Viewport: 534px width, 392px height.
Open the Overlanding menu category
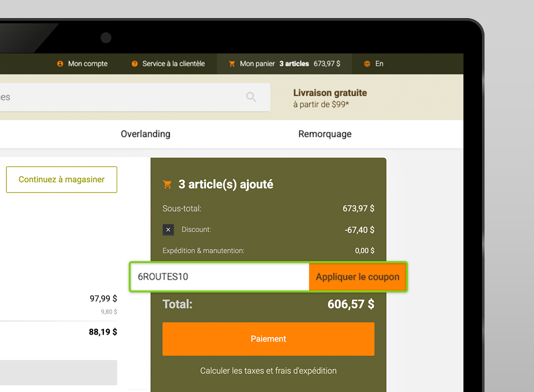click(x=146, y=134)
